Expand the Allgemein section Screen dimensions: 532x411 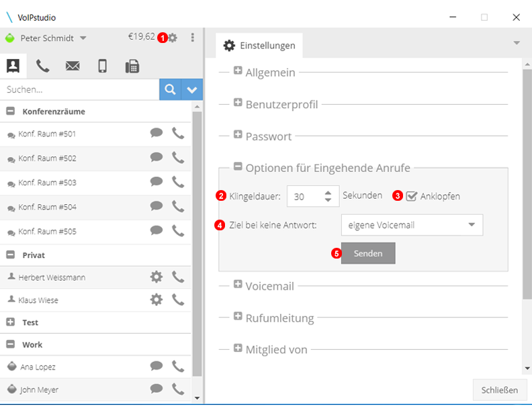(x=238, y=71)
